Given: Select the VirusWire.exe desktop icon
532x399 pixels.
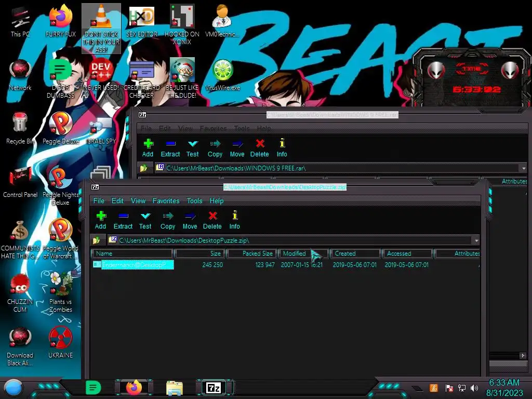Looking at the screenshot, I should tap(222, 75).
